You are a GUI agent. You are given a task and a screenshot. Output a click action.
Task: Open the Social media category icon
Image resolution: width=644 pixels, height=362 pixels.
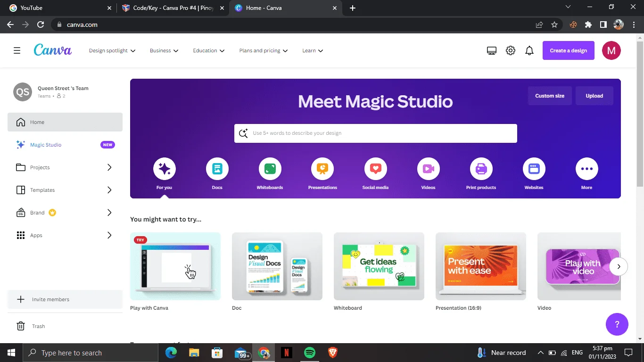pyautogui.click(x=375, y=169)
